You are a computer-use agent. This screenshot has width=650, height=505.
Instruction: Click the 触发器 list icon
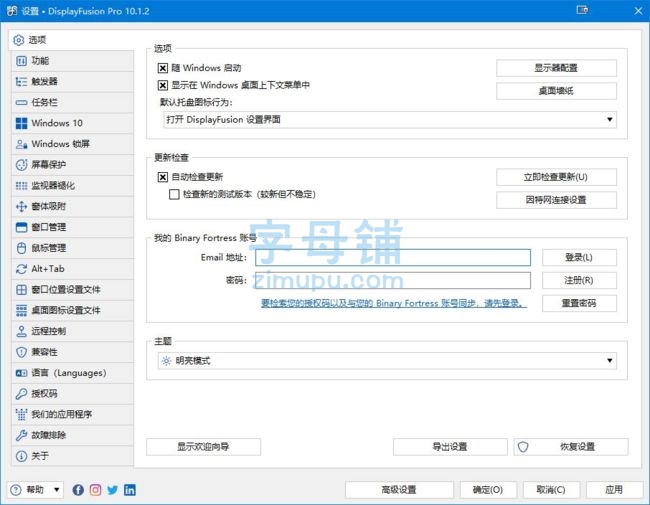pos(21,82)
